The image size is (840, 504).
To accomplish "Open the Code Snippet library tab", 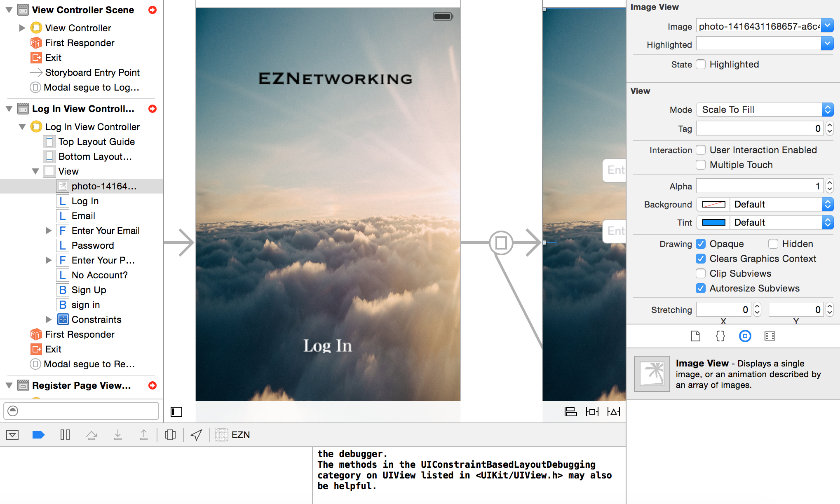I will click(x=720, y=336).
